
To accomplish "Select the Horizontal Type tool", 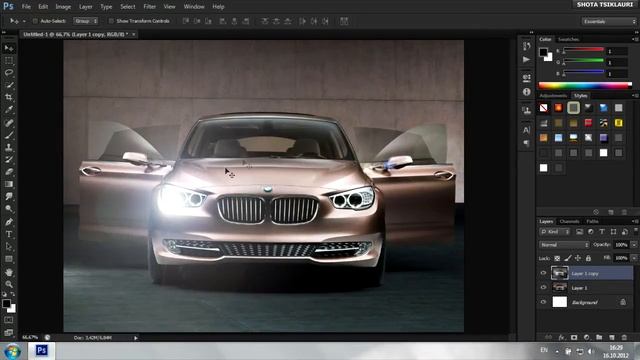I will [9, 234].
